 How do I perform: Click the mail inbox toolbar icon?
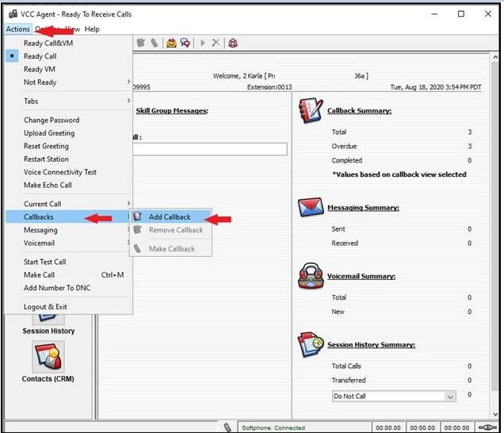click(170, 43)
